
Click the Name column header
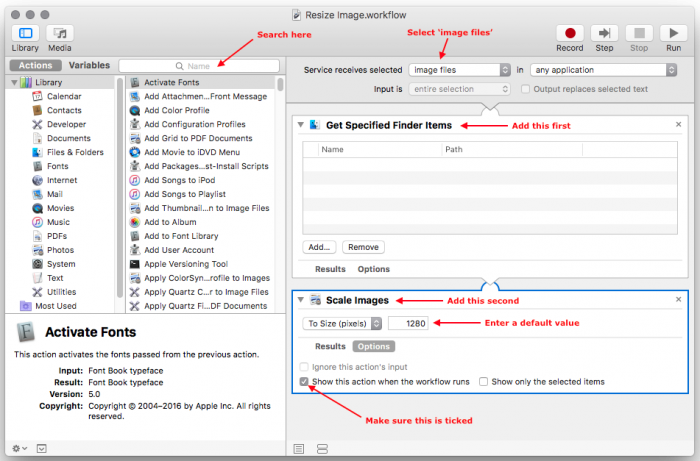379,150
